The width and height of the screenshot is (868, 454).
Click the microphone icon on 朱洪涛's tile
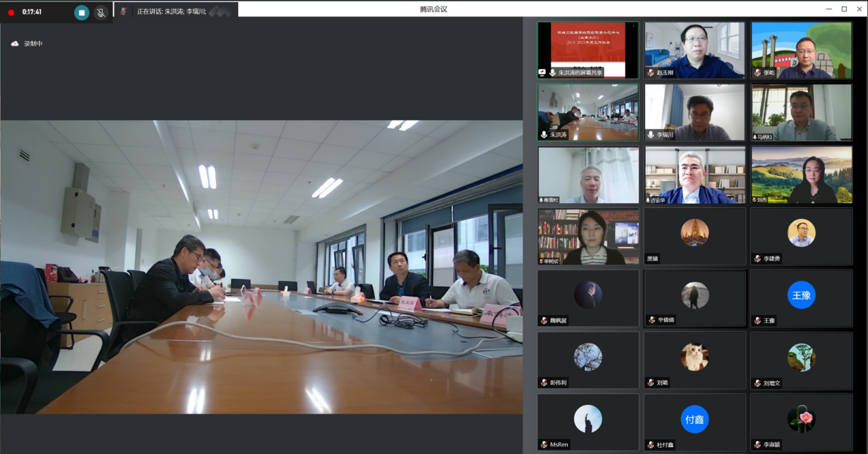544,135
